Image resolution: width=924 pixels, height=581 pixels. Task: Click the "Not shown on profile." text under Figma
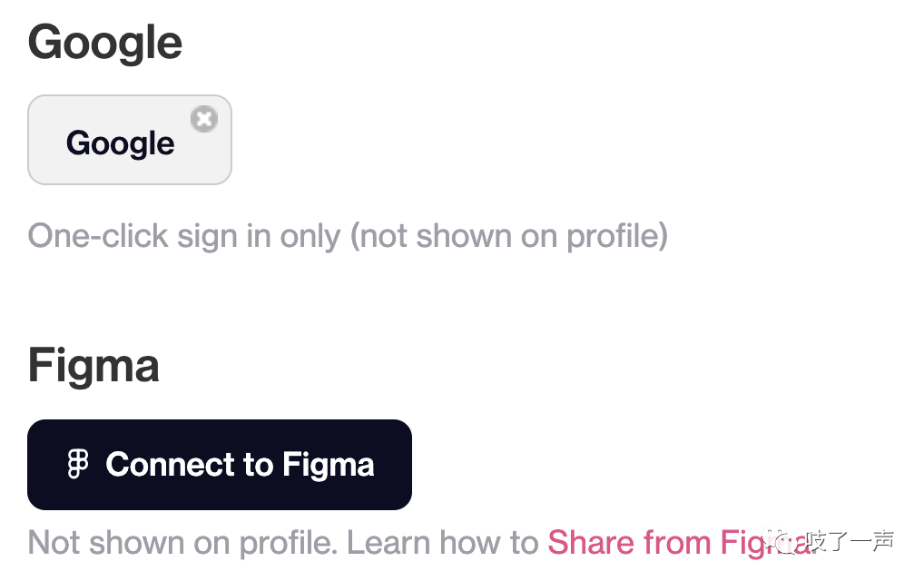182,543
